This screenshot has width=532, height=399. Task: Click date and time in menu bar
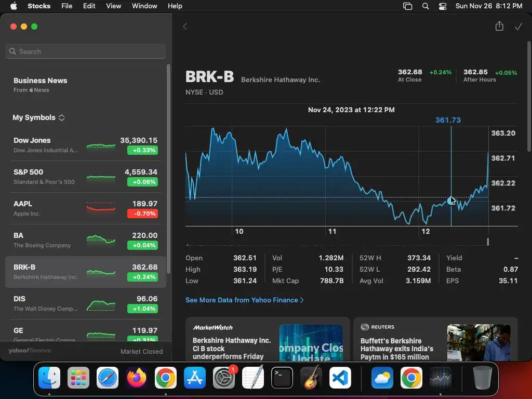point(488,6)
